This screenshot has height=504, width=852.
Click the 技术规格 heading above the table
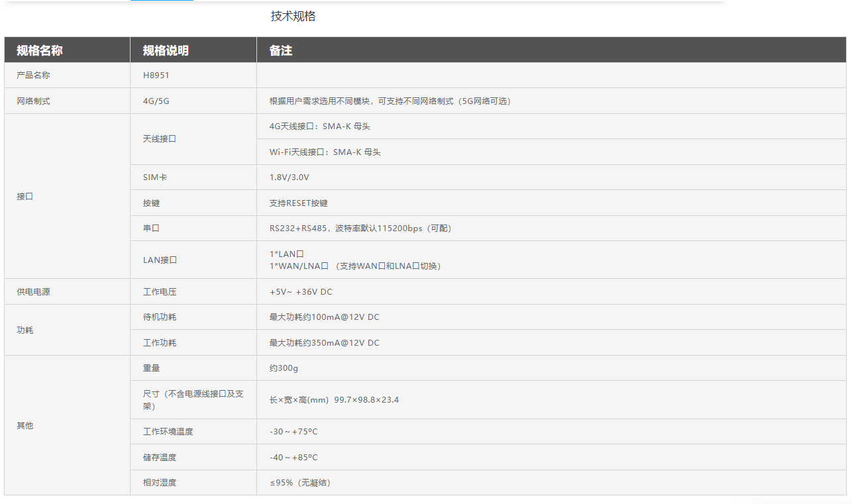293,17
